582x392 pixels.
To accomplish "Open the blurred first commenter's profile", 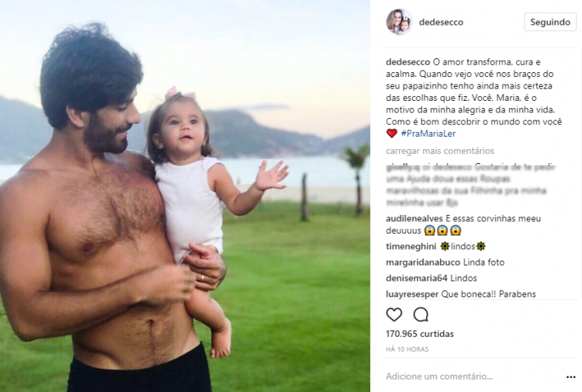I will 403,168.
